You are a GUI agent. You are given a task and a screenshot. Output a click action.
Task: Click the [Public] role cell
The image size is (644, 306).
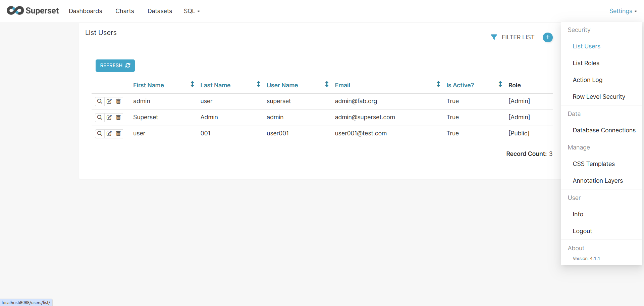click(x=519, y=133)
